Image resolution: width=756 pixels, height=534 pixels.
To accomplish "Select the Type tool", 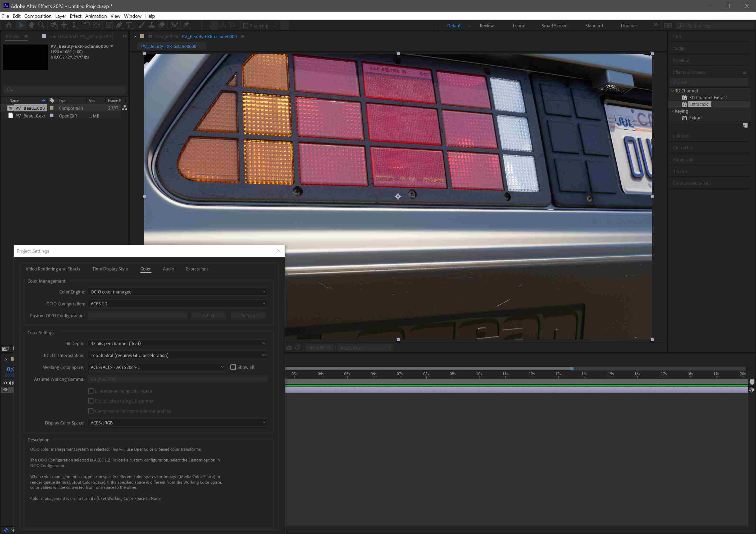I will tap(129, 25).
